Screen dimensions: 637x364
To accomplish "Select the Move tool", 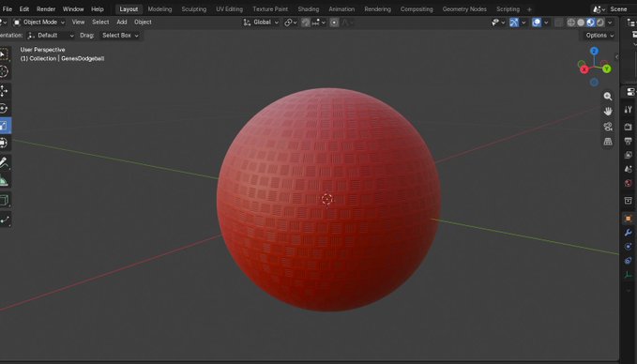I will [4, 91].
